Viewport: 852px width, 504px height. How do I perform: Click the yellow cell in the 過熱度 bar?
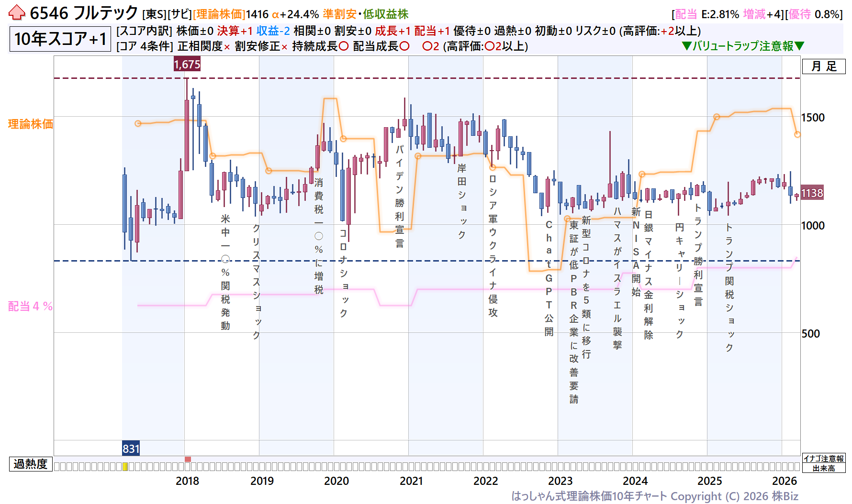[125, 467]
